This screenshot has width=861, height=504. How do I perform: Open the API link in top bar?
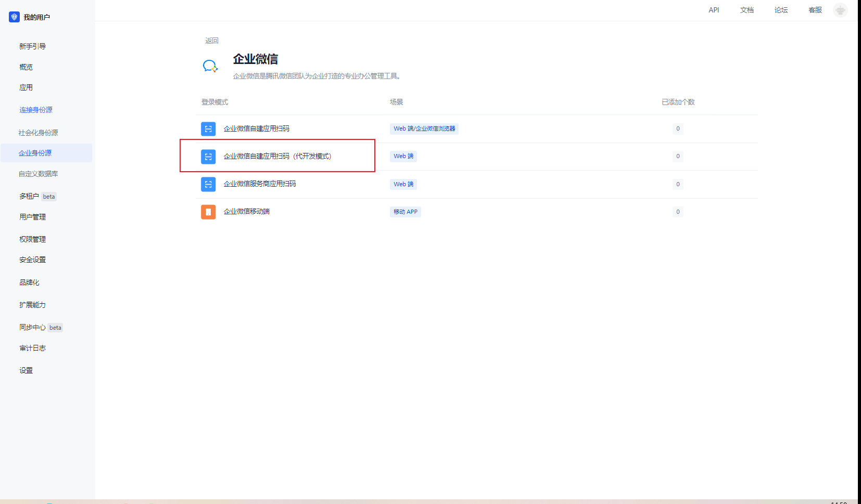(x=714, y=10)
